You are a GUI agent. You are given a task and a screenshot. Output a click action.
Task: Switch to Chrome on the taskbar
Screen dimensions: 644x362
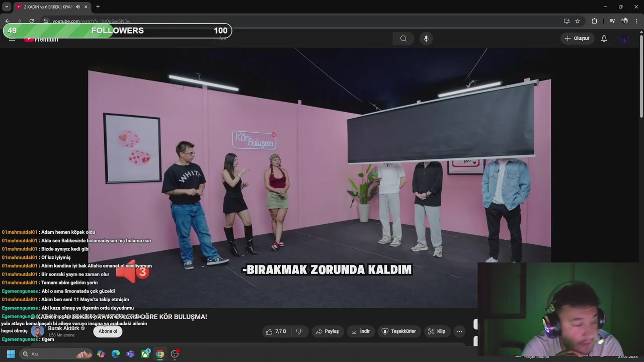coord(160,354)
